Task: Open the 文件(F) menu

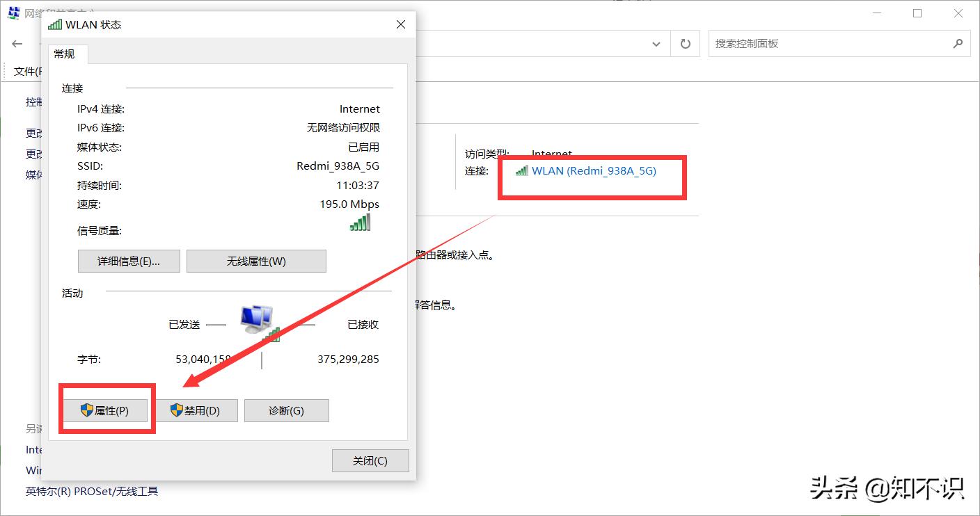Action: 26,71
